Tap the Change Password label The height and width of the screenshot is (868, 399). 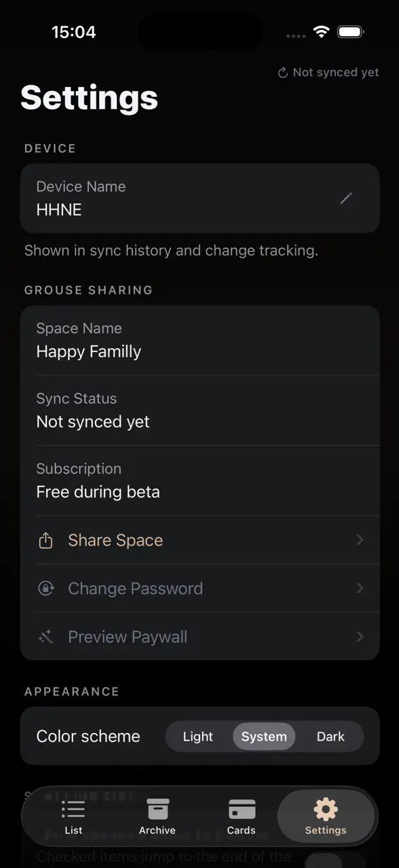coord(135,588)
